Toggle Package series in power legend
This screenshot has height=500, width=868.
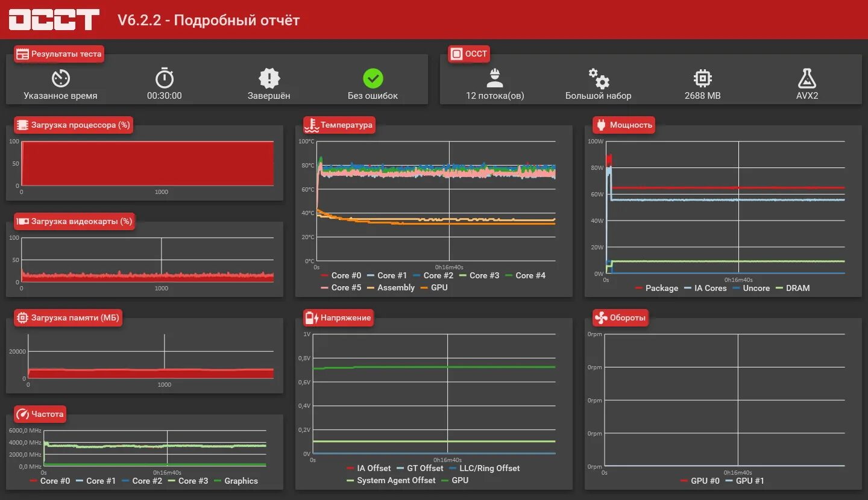point(656,288)
